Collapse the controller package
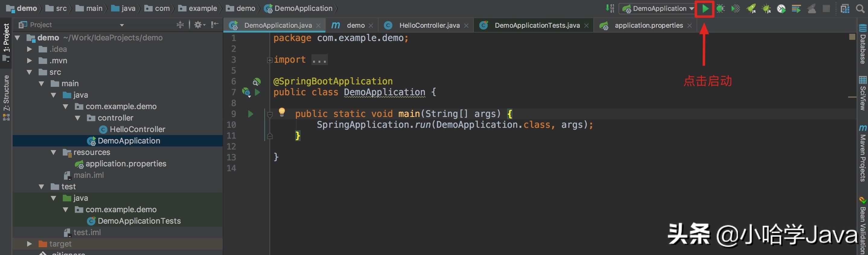The width and height of the screenshot is (868, 255). (78, 118)
